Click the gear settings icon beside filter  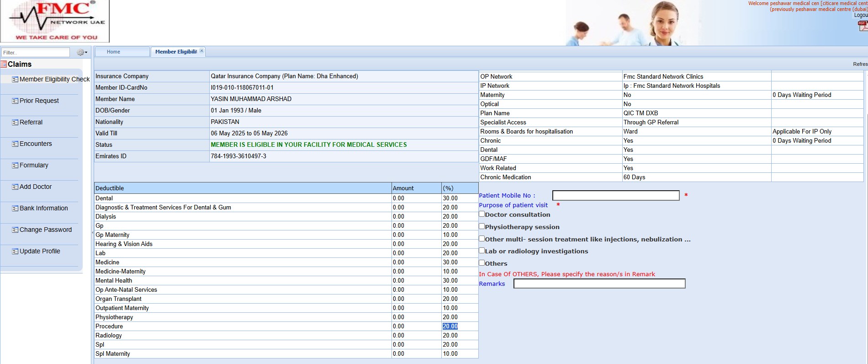pos(80,53)
